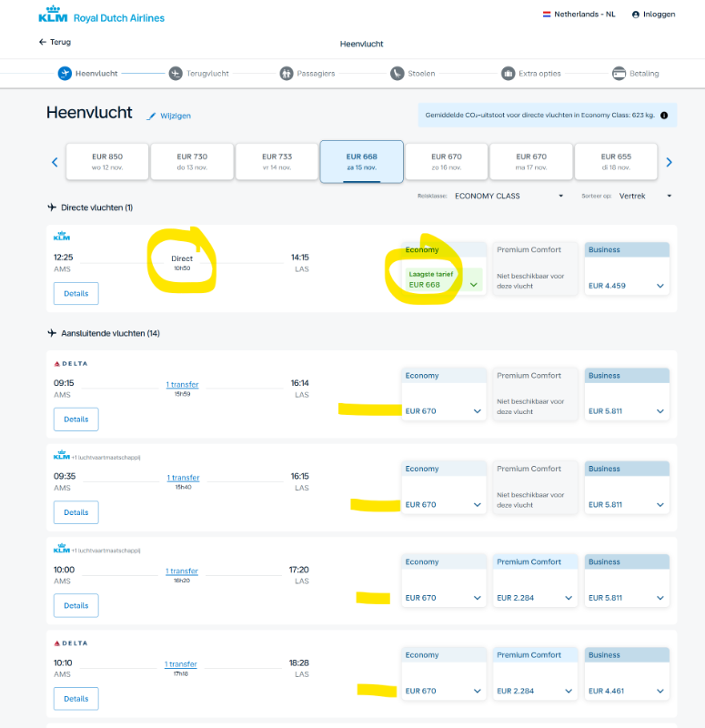705x728 pixels.
Task: Show later dates with right arrow
Action: [x=669, y=162]
